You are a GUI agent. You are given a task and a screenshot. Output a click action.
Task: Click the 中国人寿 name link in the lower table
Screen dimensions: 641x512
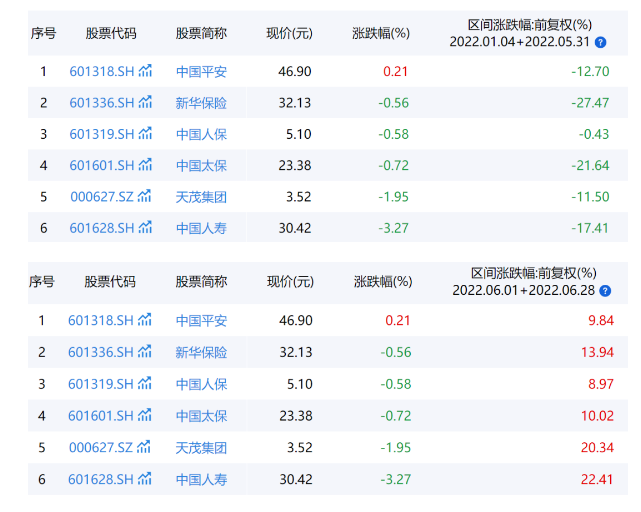201,480
